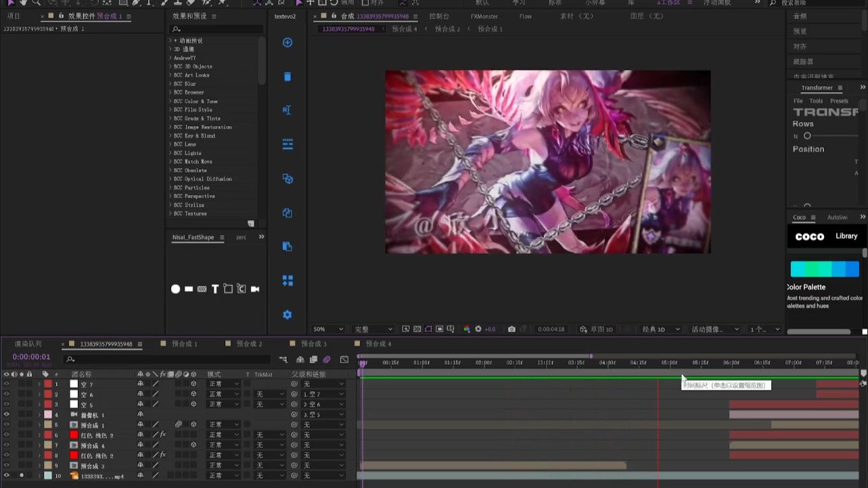Click the color channels icon in viewer toolbar
Image resolution: width=868 pixels, height=488 pixels.
point(467,329)
